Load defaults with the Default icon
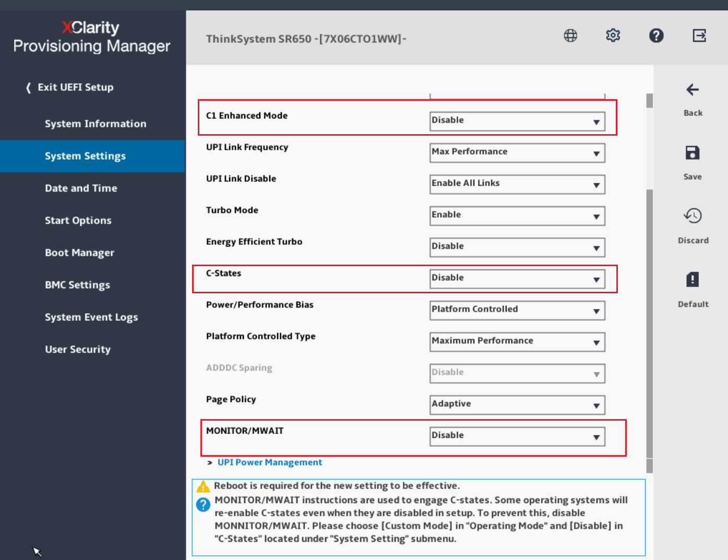The height and width of the screenshot is (560, 728). point(693,279)
